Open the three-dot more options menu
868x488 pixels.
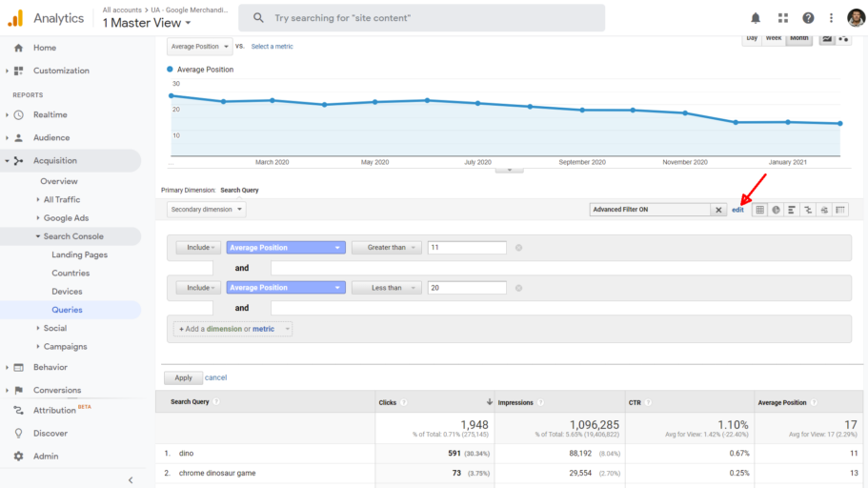[831, 18]
